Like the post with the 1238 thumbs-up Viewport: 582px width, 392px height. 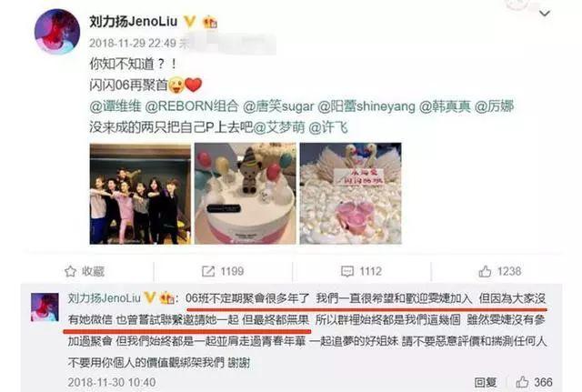click(x=500, y=271)
